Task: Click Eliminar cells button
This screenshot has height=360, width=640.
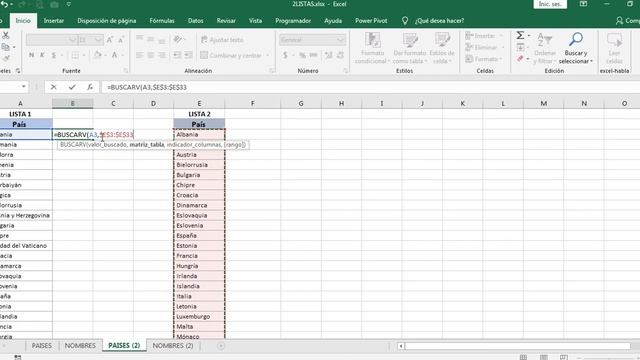Action: pos(484,47)
